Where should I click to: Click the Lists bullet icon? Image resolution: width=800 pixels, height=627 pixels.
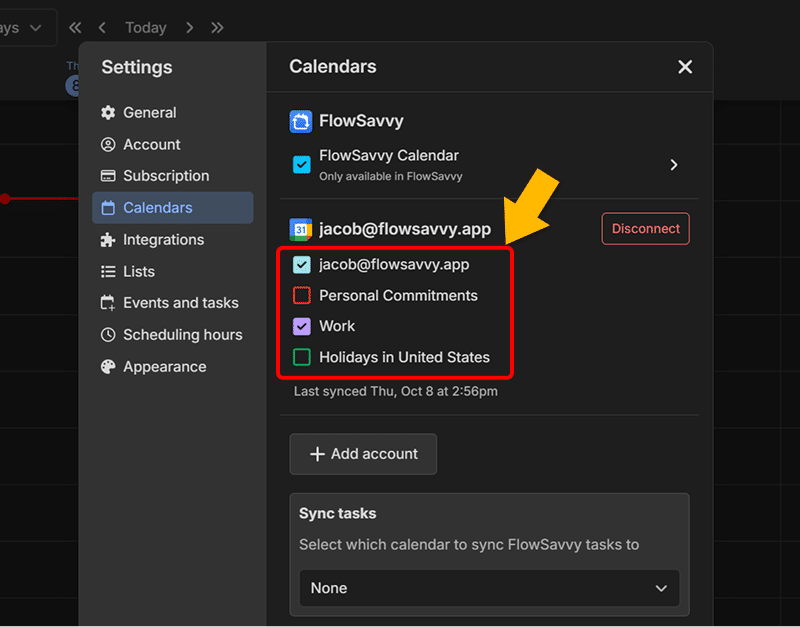(x=108, y=271)
